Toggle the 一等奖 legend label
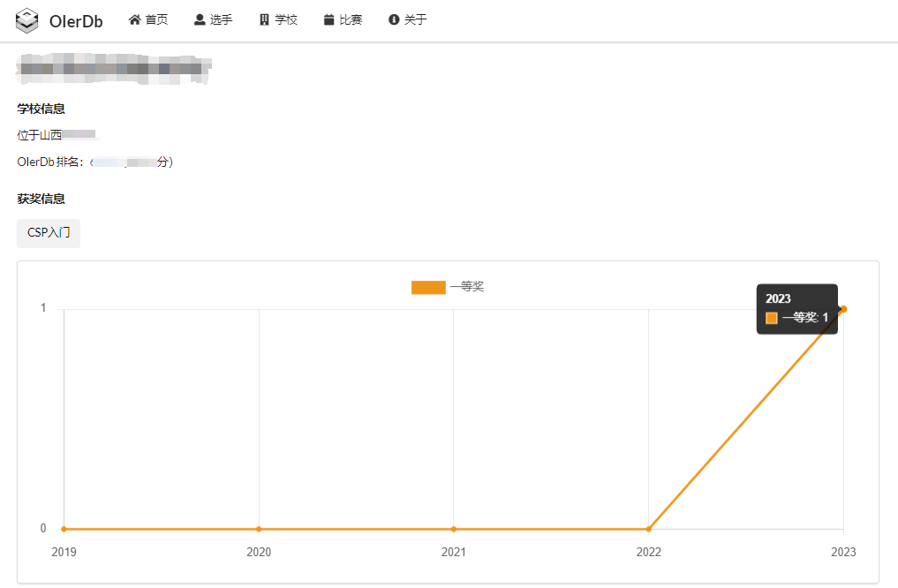Screen dimensions: 898x588 pos(467,287)
